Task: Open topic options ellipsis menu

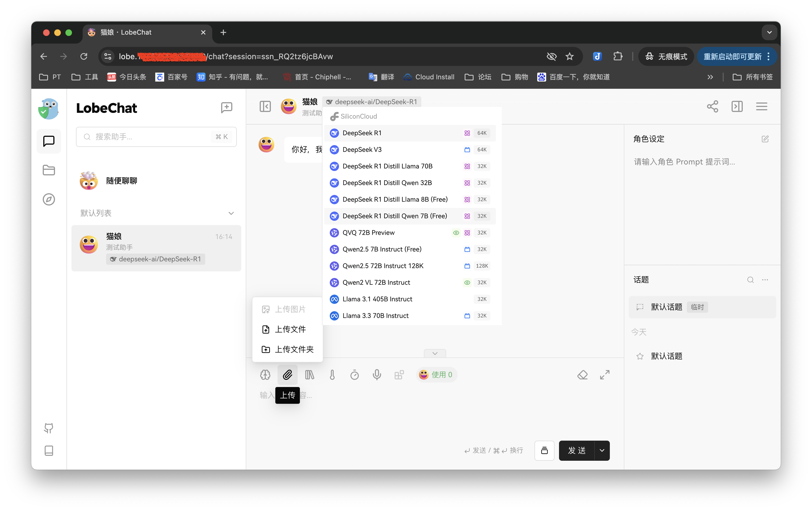Action: [x=765, y=280]
